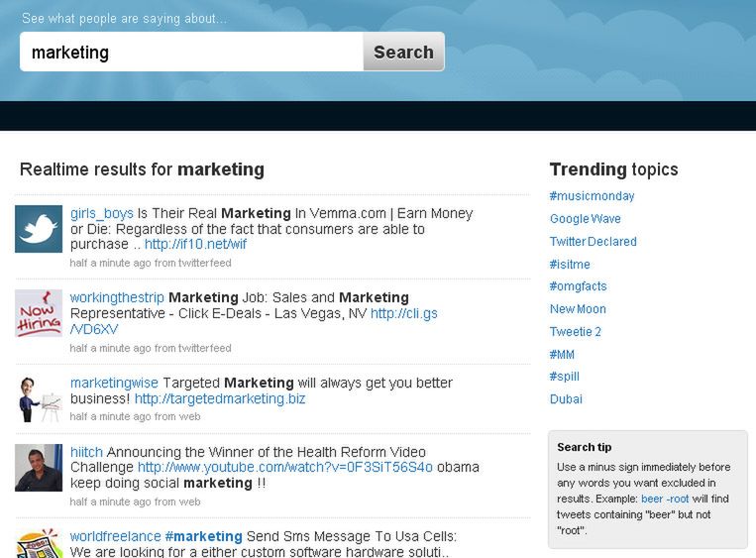The image size is (756, 558).
Task: Open the girls_boys username link
Action: 102,213
